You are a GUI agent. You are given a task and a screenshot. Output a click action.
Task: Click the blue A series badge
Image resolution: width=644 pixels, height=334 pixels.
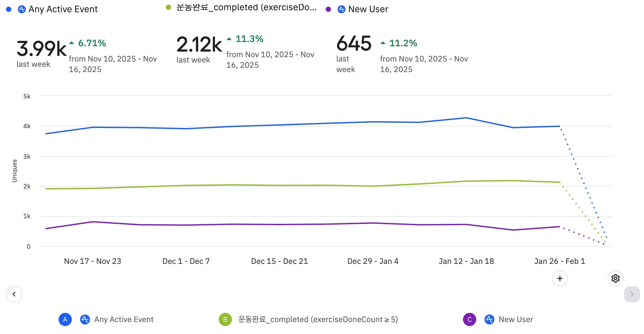tap(65, 319)
